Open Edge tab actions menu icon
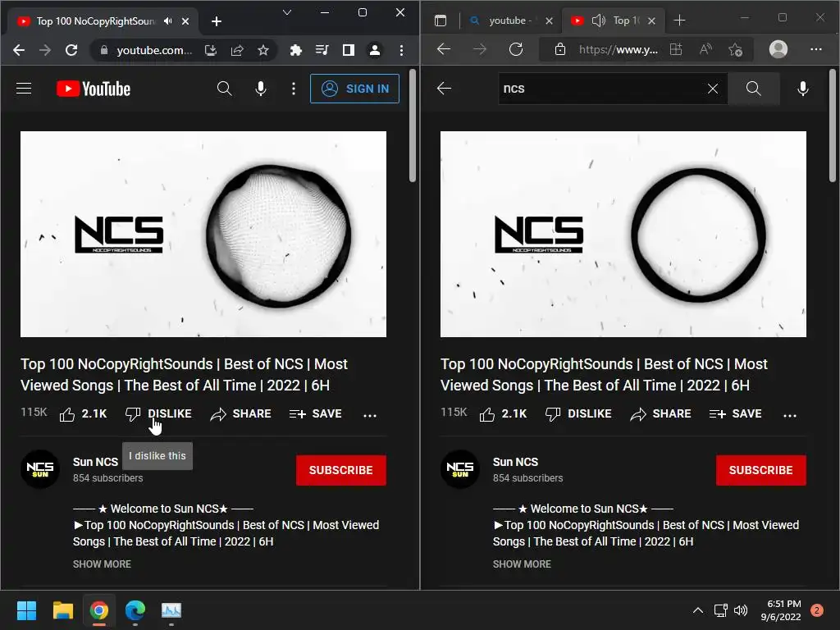The height and width of the screenshot is (630, 840). pyautogui.click(x=441, y=21)
